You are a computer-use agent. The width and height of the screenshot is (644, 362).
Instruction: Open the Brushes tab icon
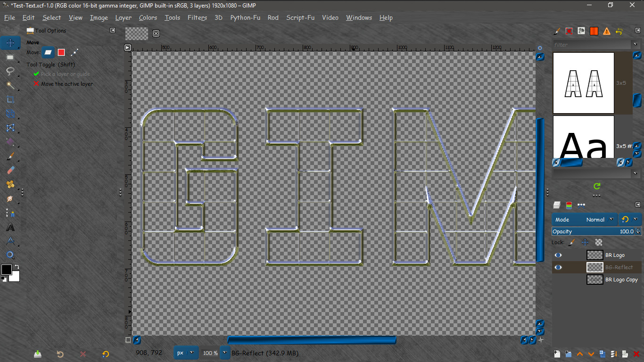click(557, 31)
